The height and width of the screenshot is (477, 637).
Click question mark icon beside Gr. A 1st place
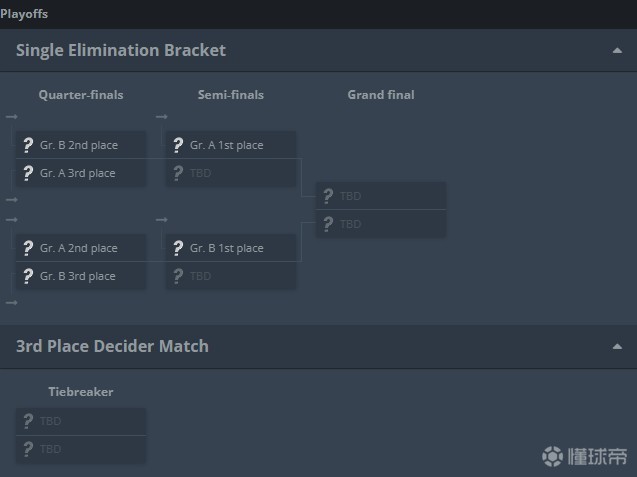click(x=178, y=145)
